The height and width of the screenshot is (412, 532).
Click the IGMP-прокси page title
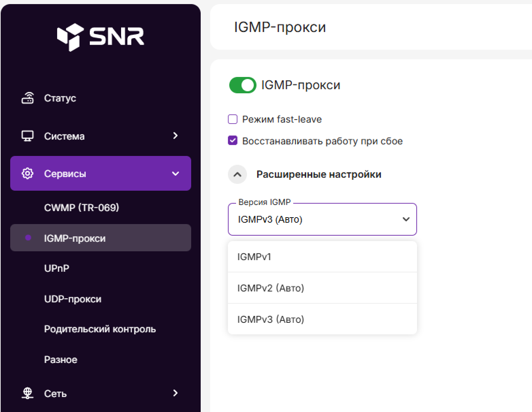[x=280, y=27]
